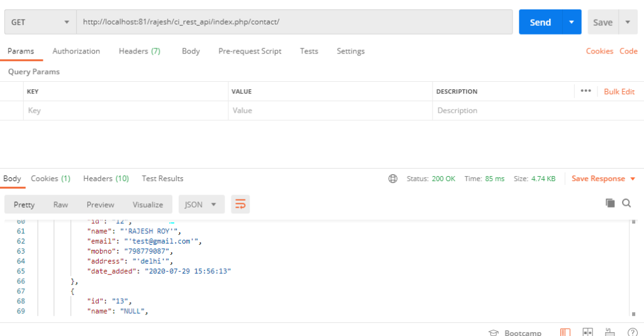Open the three-dots column options menu
This screenshot has width=644, height=336.
click(x=586, y=91)
